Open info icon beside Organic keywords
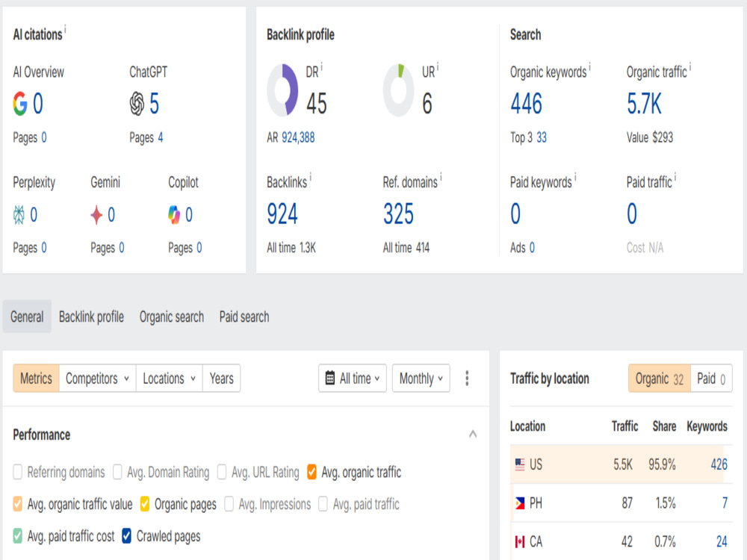The width and height of the screenshot is (747, 560). click(x=590, y=66)
